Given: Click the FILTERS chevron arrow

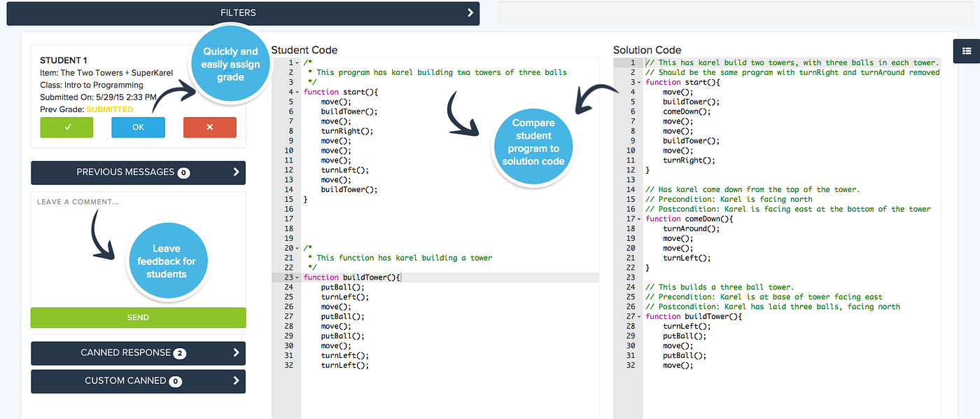Looking at the screenshot, I should pyautogui.click(x=470, y=12).
